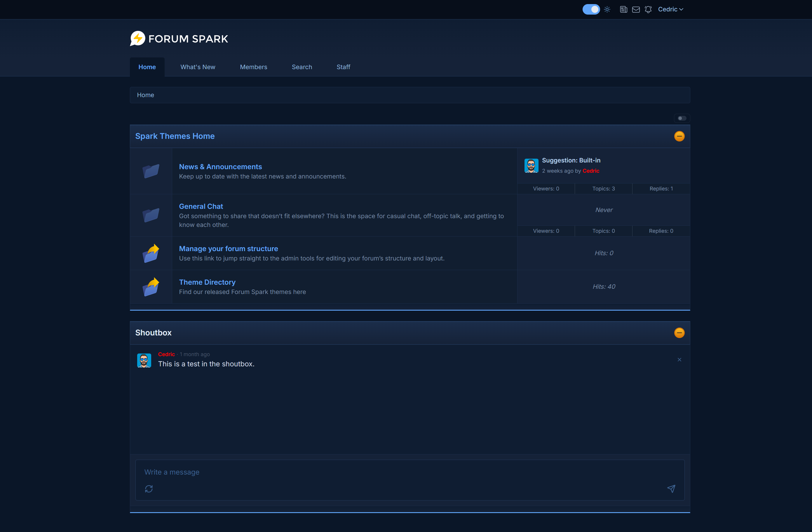Click Cedric's avatar beside Suggestion: Built-in

[x=531, y=166]
